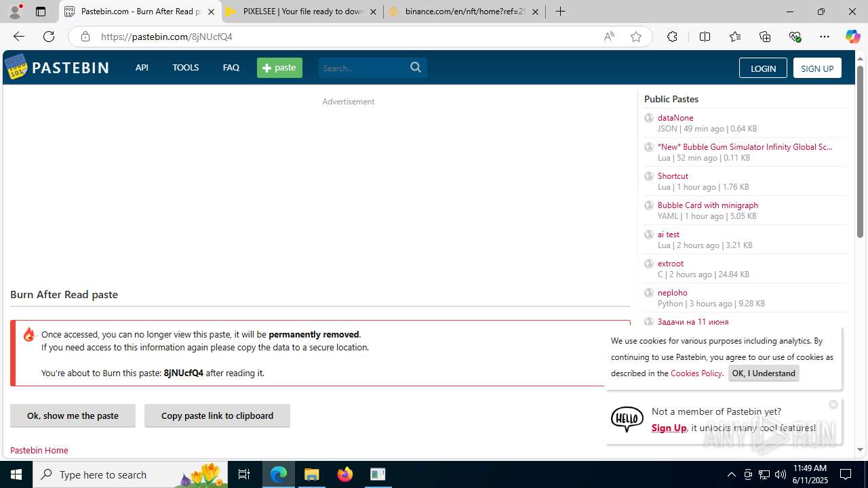868x488 pixels.
Task: Refresh the page with the reload icon
Action: pos(49,37)
